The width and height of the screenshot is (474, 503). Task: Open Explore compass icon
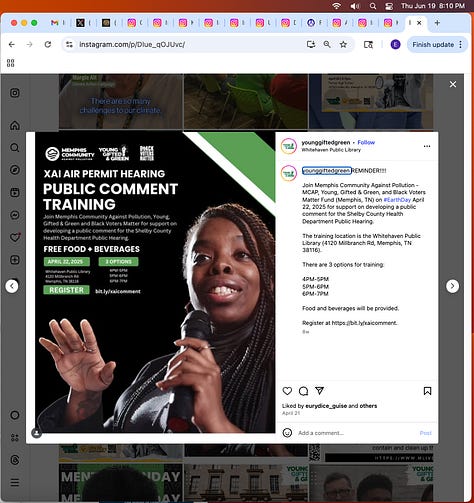pyautogui.click(x=15, y=170)
